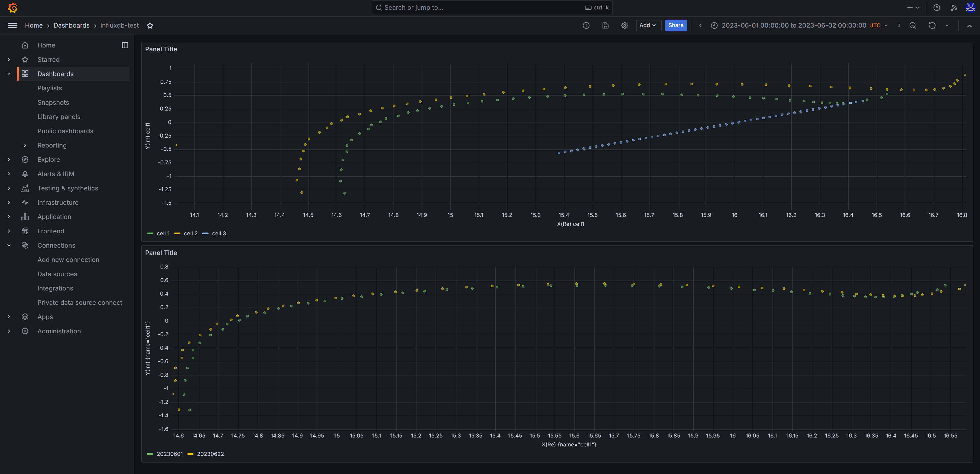
Task: Refresh the dashboard with the refresh icon
Action: 932,26
